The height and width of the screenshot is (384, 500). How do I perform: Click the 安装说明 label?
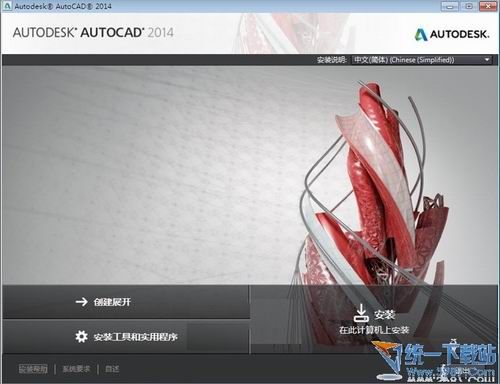pos(332,60)
